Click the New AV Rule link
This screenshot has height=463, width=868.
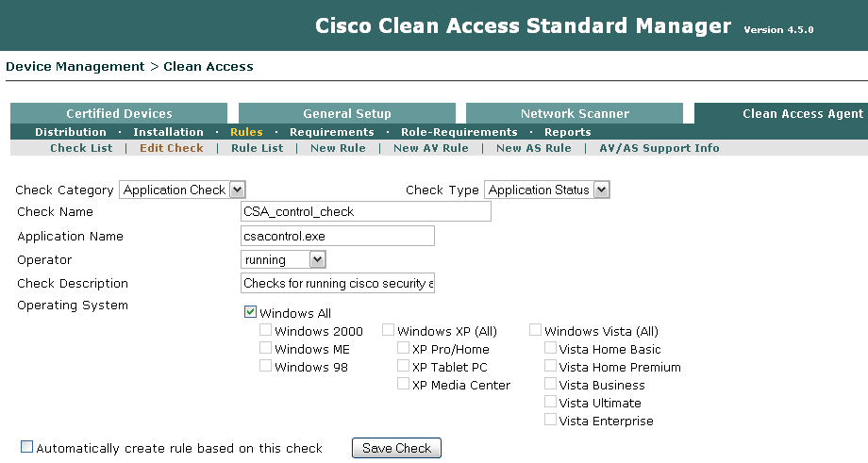[x=430, y=148]
